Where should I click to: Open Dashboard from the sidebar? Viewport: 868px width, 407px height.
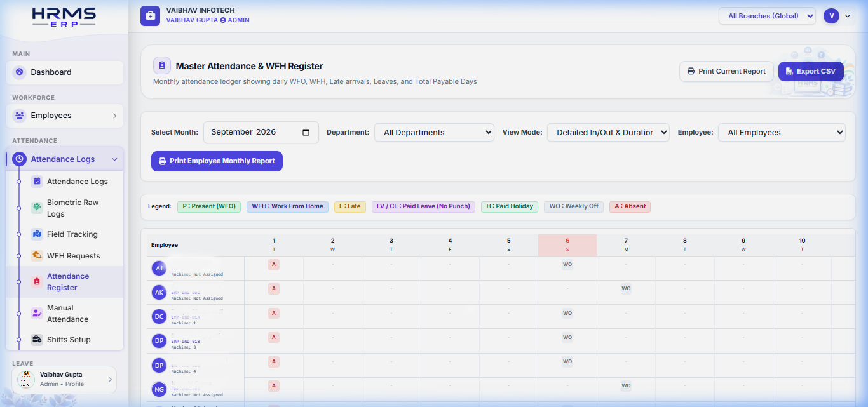64,72
